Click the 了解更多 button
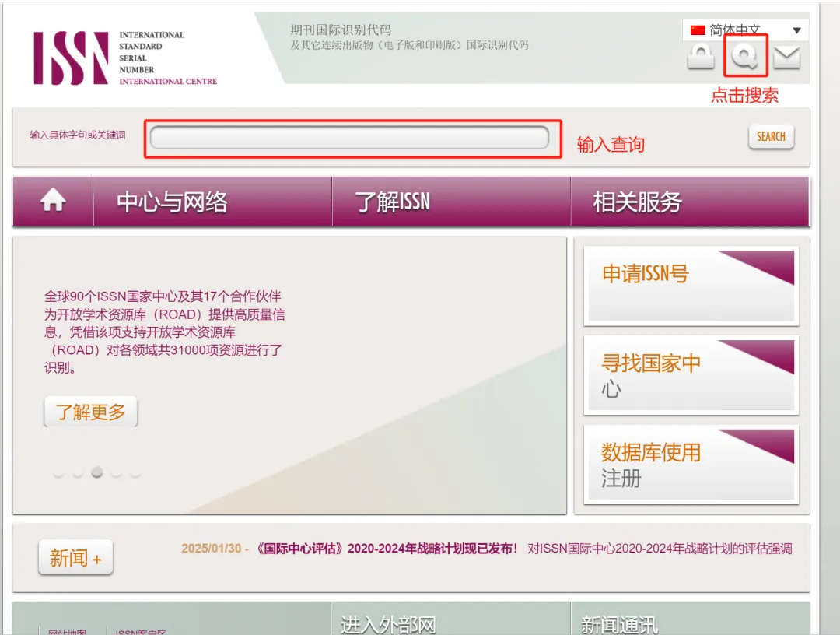The image size is (840, 635). tap(90, 412)
